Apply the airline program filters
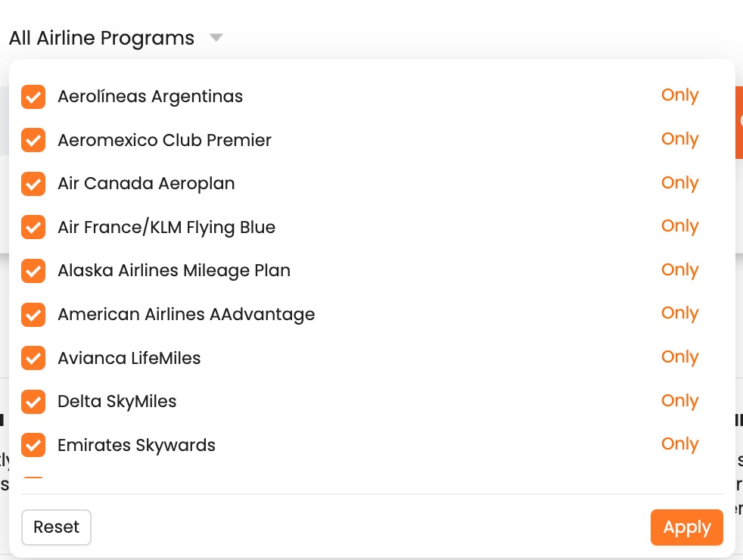 [686, 527]
